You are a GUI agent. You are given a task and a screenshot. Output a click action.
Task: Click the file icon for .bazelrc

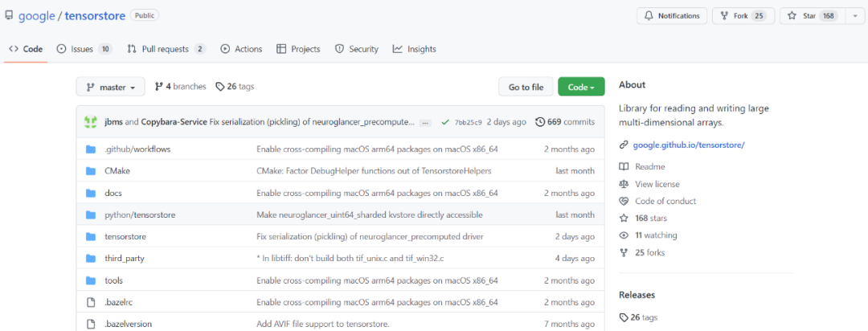92,302
